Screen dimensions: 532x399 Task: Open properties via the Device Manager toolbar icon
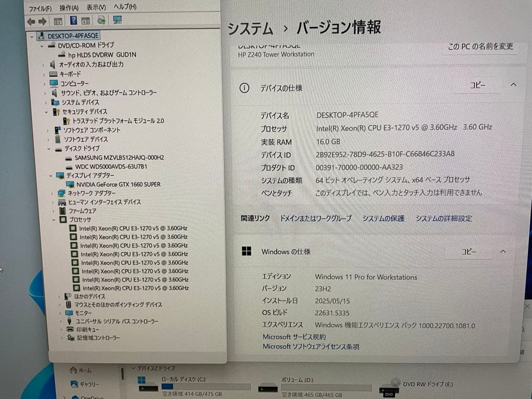pyautogui.click(x=57, y=20)
